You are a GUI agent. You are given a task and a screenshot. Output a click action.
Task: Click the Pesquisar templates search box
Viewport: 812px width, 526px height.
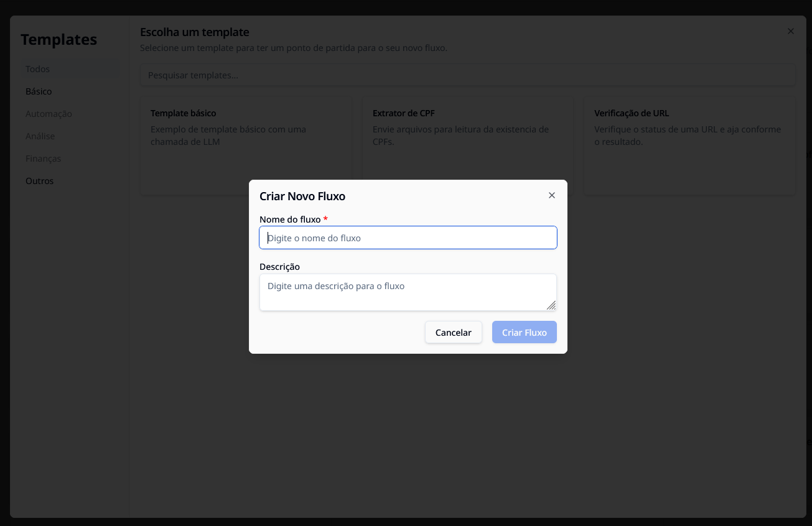pos(467,75)
